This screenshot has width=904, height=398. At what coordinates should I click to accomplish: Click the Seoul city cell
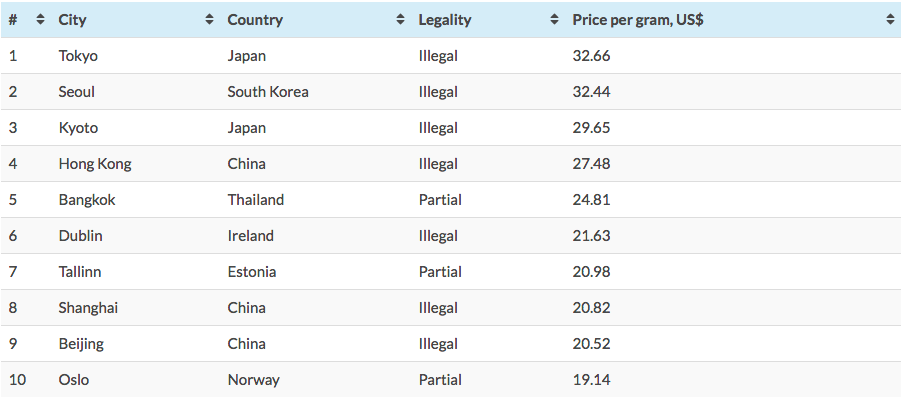[76, 92]
